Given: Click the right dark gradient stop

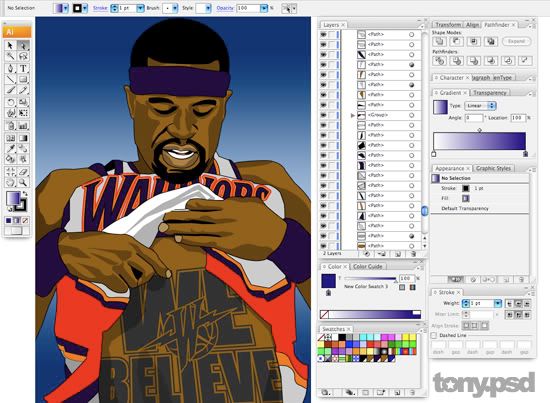Looking at the screenshot, I should coord(525,154).
